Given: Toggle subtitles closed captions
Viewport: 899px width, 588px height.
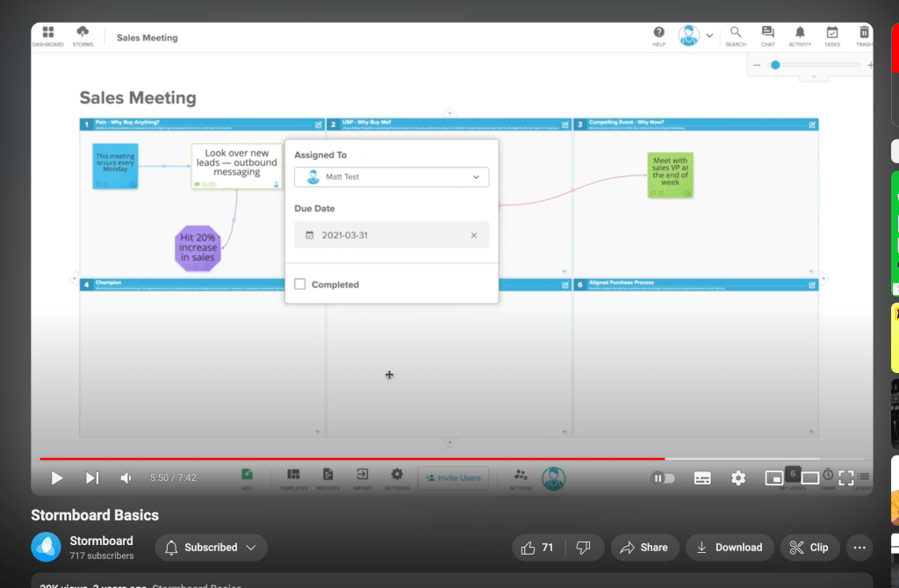Looking at the screenshot, I should [702, 478].
